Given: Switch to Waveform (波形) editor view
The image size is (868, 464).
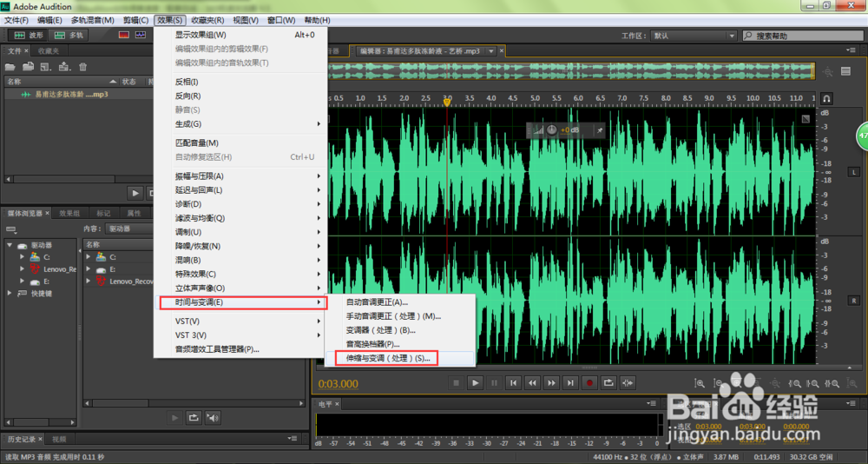Looking at the screenshot, I should point(27,36).
